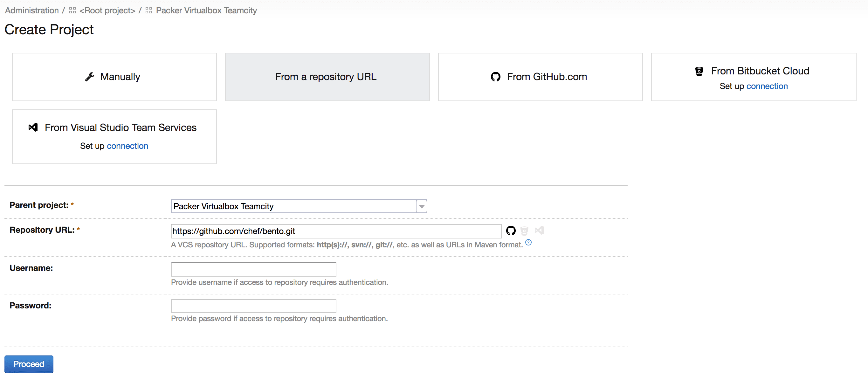Click the 'Proceed' button
Image resolution: width=868 pixels, height=379 pixels.
point(28,364)
